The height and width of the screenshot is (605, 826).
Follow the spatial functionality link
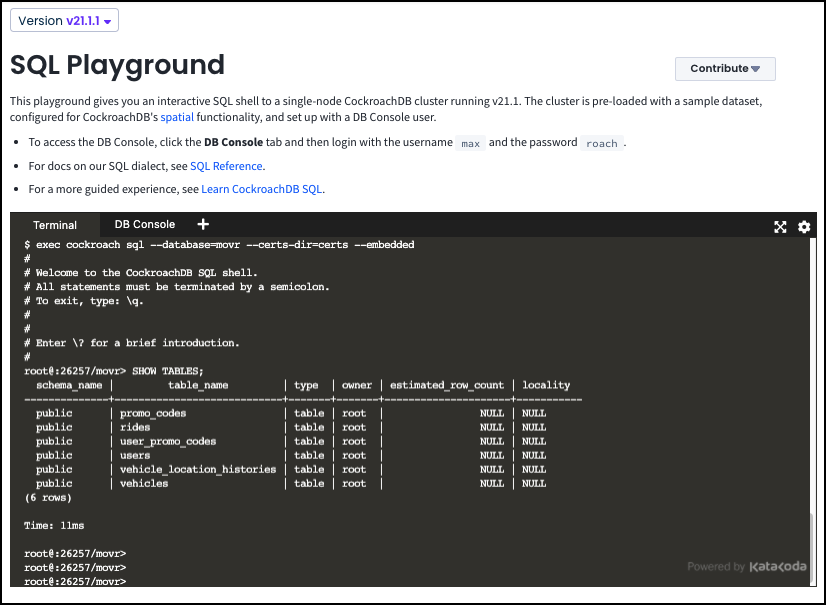pos(177,117)
